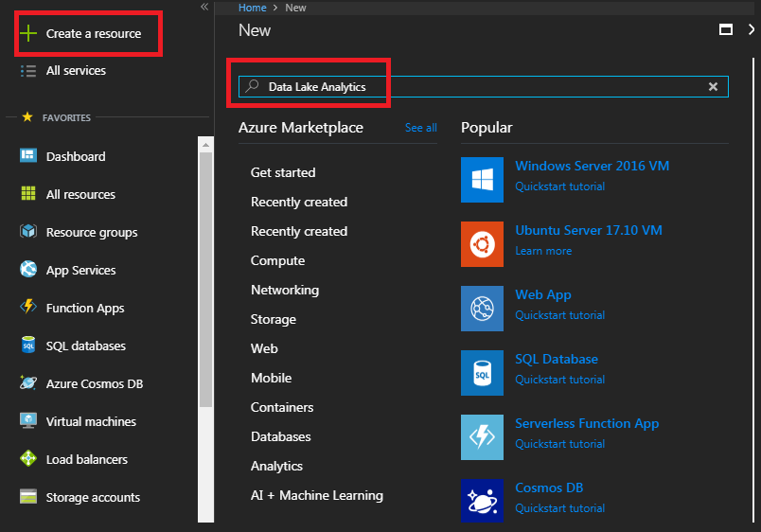This screenshot has height=532, width=761.
Task: Select AI + Machine Learning category
Action: 317,495
